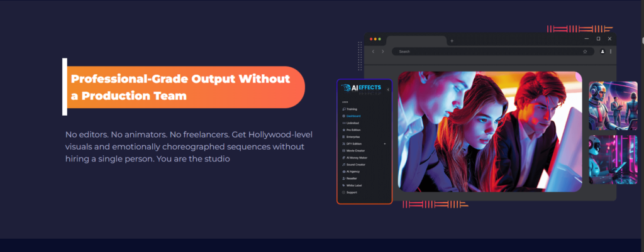
Task: Expand the DFY Edition submenu arrow
Action: pos(385,144)
